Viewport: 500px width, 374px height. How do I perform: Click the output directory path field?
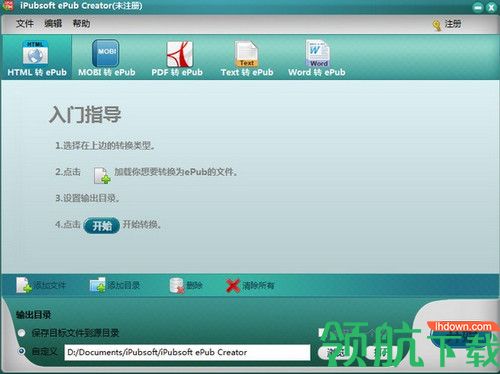(x=187, y=352)
